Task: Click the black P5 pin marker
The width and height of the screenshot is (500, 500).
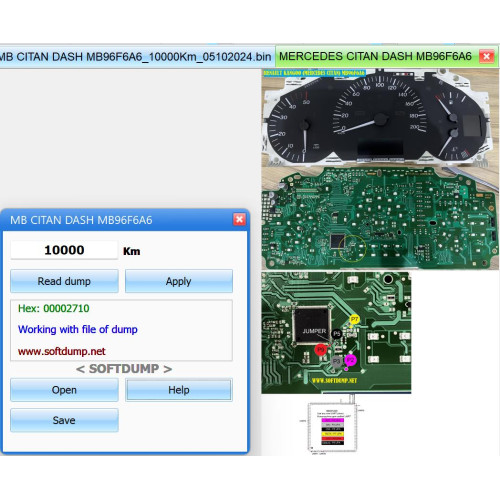Action: click(337, 334)
